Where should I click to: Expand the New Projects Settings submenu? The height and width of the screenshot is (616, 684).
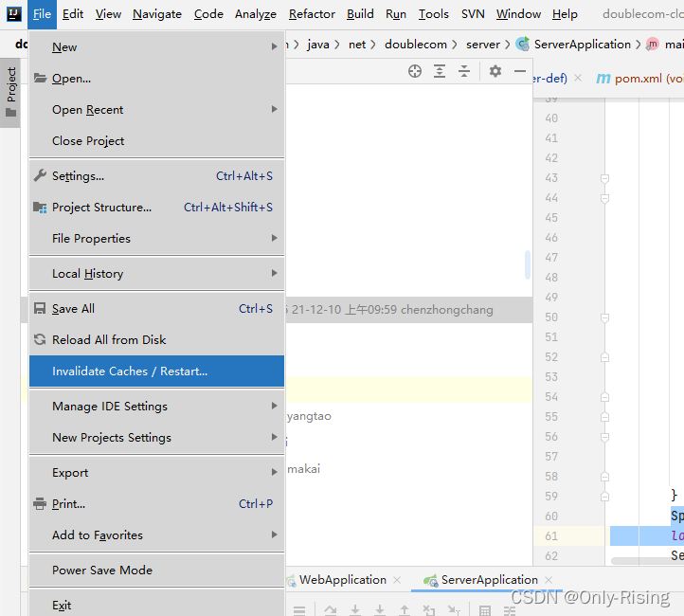click(156, 437)
